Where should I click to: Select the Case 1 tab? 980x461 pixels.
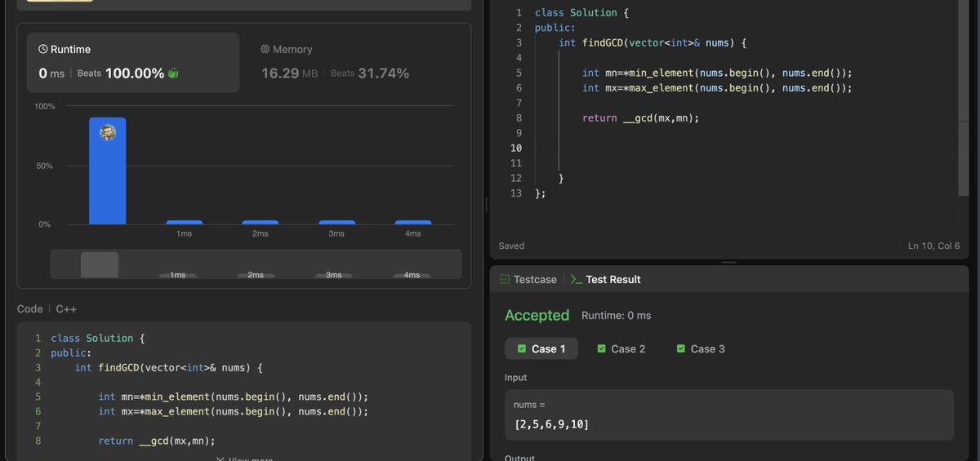[x=541, y=349]
